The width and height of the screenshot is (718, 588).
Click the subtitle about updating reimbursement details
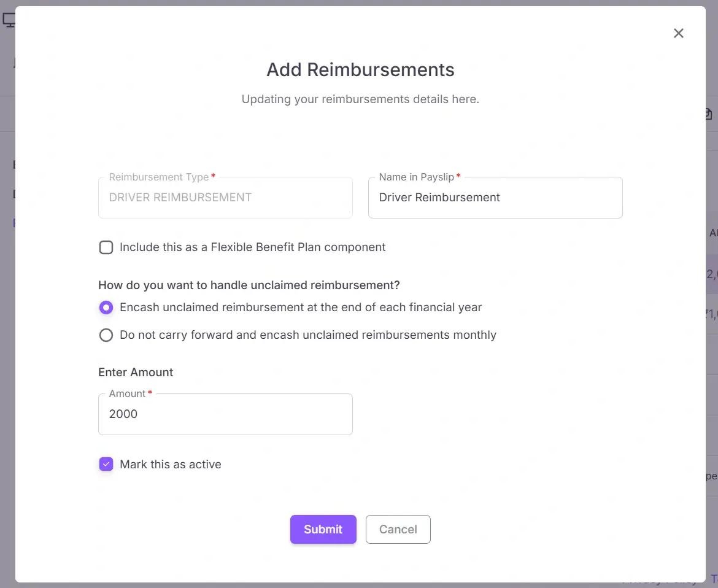[x=360, y=99]
